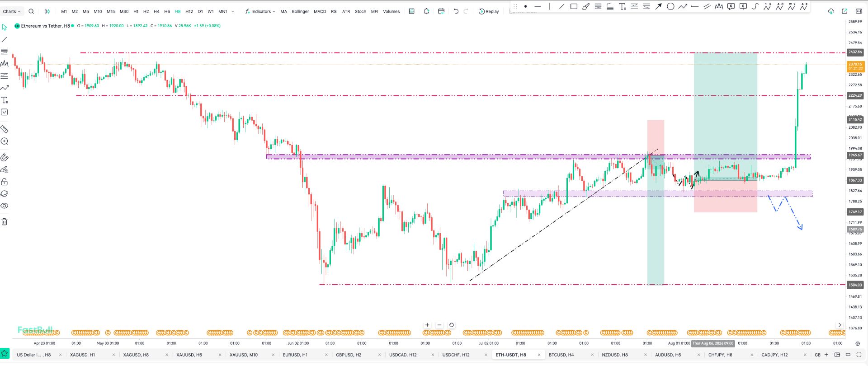Delete drawings with the trash icon
868x366 pixels.
pos(5,222)
